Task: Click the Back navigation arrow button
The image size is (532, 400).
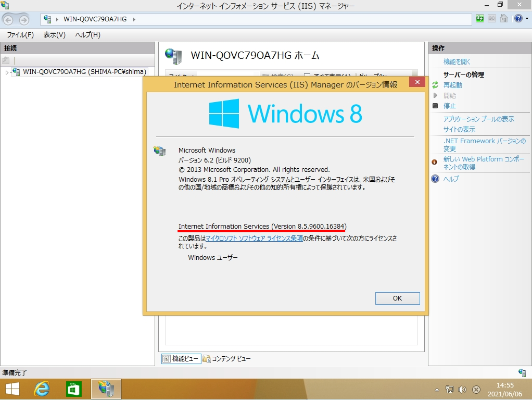Action: 8,20
